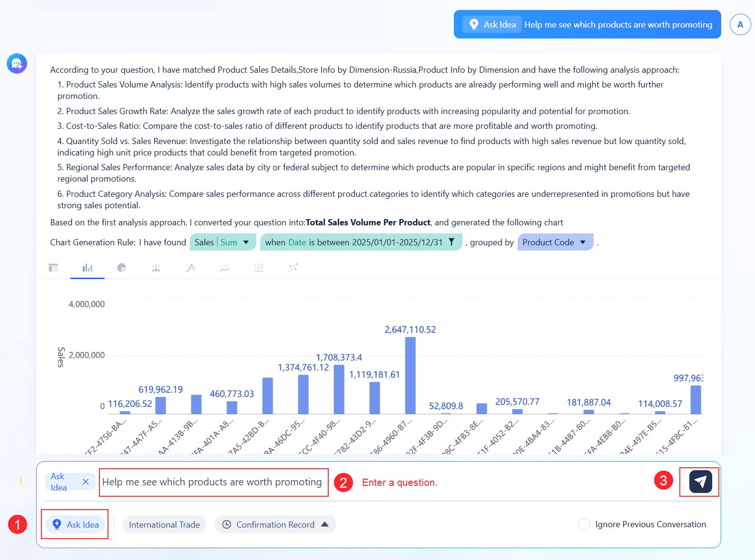Screen dimensions: 755x560
Task: Choose the line chart icon
Action: pyautogui.click(x=190, y=268)
